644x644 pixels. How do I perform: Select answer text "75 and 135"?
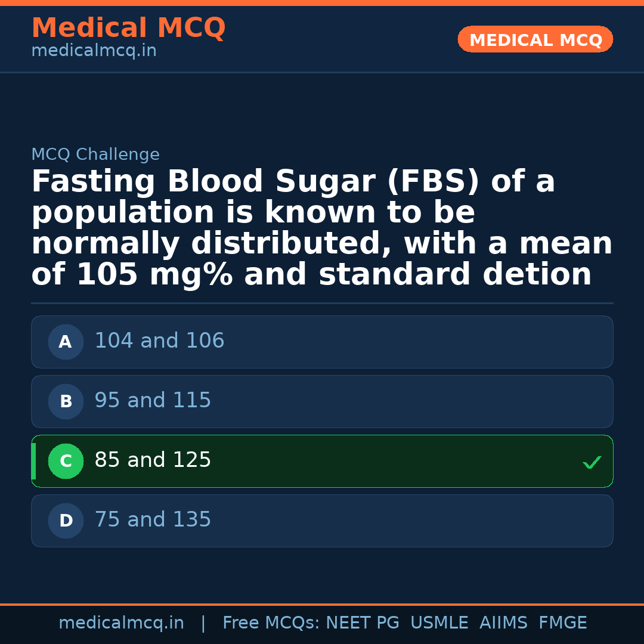(x=153, y=520)
